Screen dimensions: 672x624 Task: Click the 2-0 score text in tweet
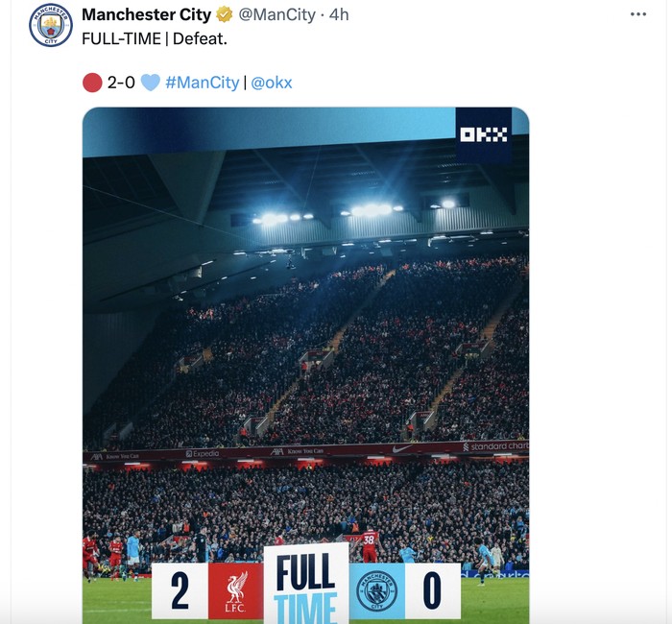point(121,83)
